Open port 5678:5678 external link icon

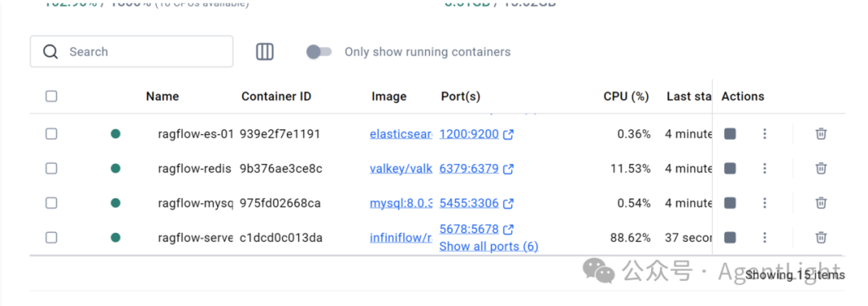tap(508, 229)
